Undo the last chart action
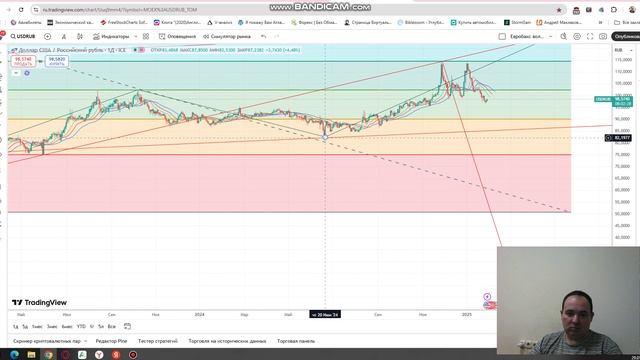This screenshot has height=360, width=640. click(x=264, y=37)
